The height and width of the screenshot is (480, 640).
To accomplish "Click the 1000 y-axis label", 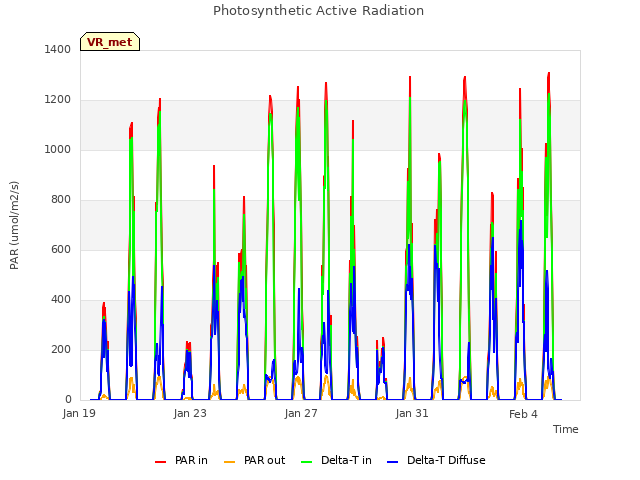I will click(x=58, y=149).
